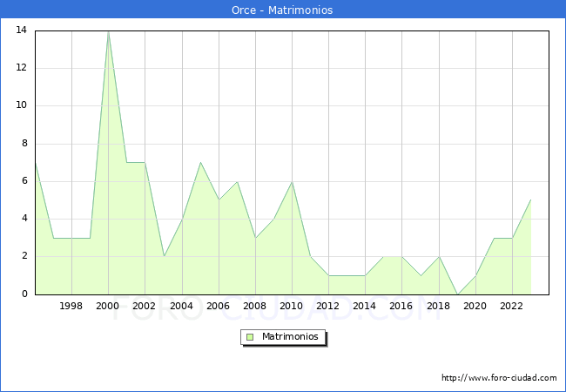
Task: Click the zero-value data point at 2019
Action: point(456,294)
